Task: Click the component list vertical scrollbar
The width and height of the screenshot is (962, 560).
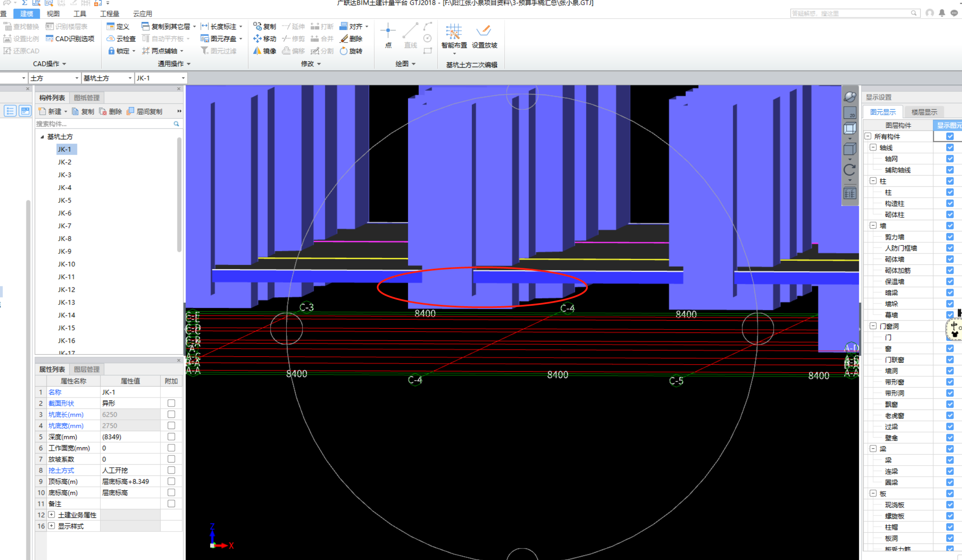Action: (x=179, y=195)
